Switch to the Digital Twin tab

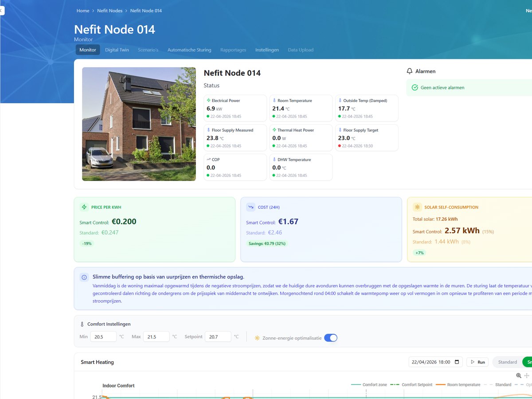pyautogui.click(x=117, y=50)
